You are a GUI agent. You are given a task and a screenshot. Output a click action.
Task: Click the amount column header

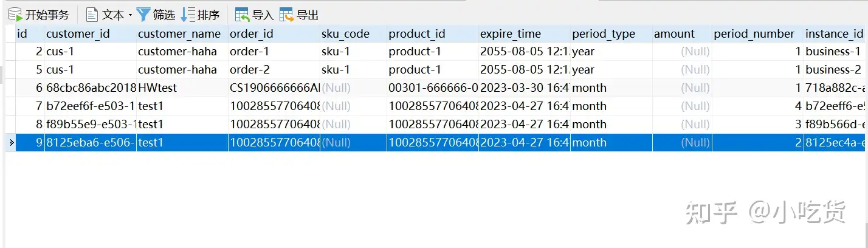pyautogui.click(x=674, y=34)
